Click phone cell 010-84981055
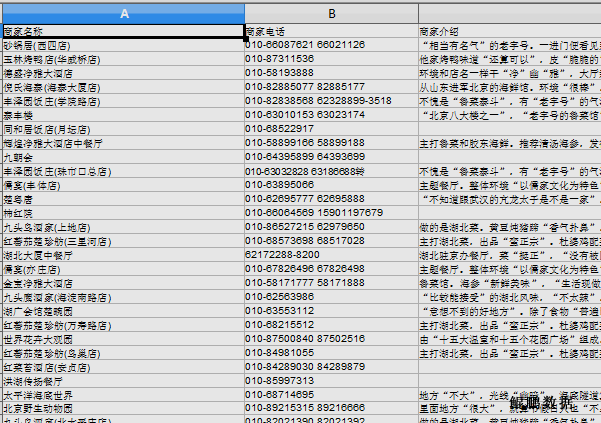This screenshot has width=601, height=423. click(x=332, y=353)
